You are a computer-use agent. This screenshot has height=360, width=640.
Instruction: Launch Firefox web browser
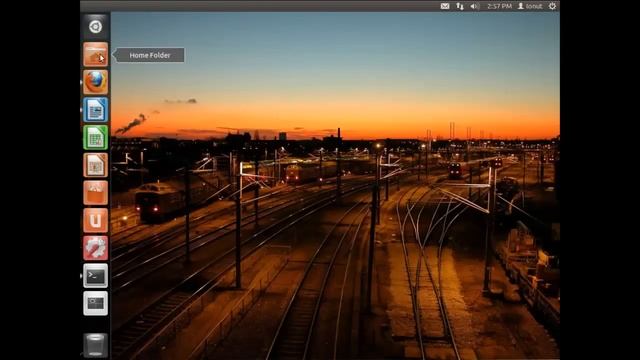pos(96,82)
